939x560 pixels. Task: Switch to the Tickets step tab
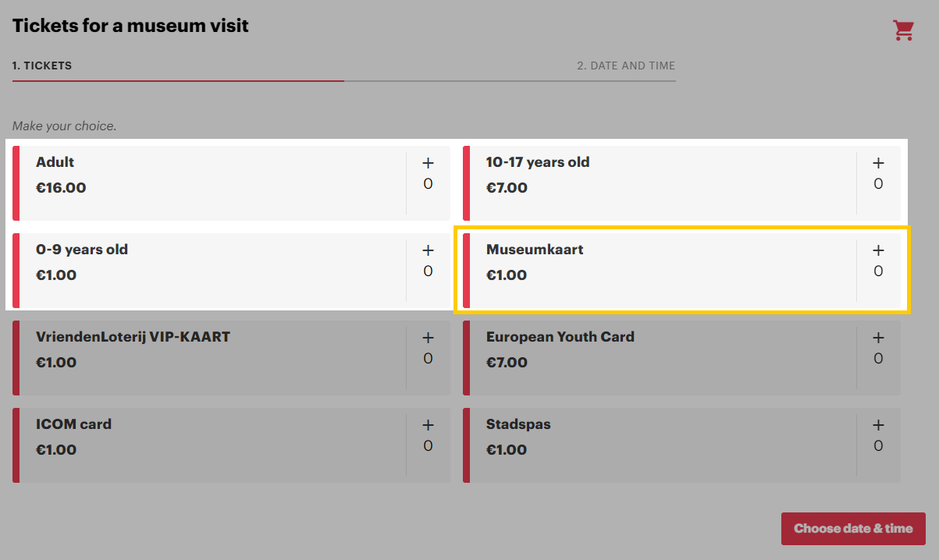point(42,66)
